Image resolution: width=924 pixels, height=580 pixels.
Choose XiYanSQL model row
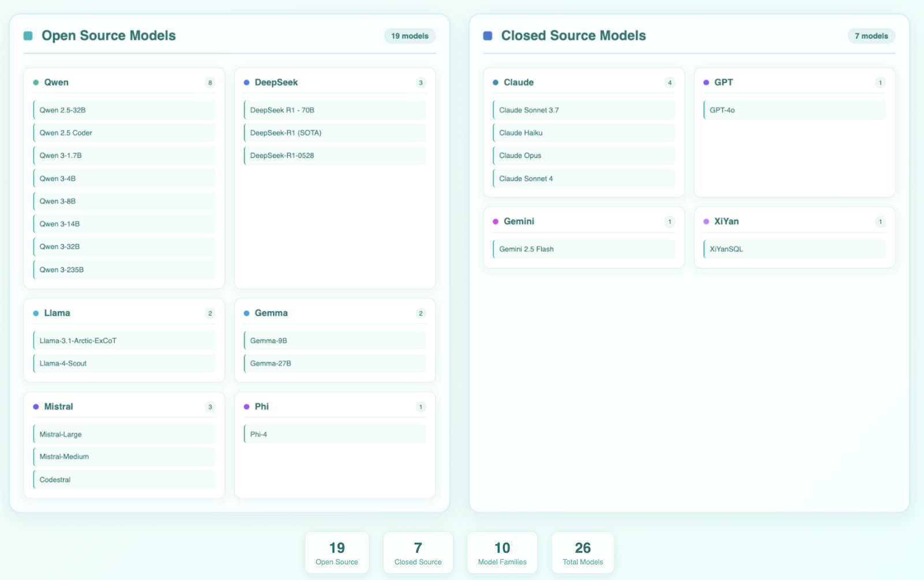795,249
